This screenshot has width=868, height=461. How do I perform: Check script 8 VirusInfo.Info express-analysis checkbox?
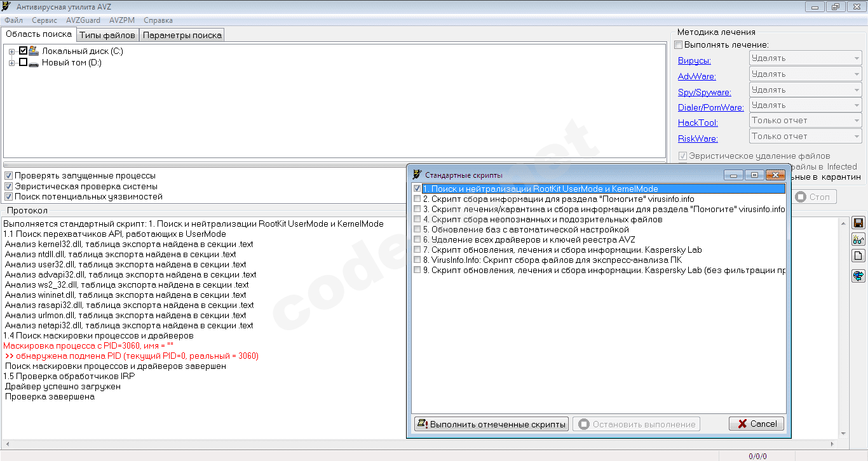tap(417, 260)
